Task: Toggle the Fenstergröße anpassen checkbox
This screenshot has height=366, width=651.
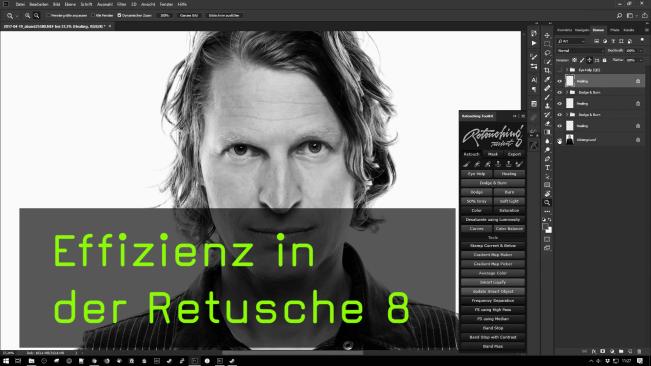Action: (49, 15)
